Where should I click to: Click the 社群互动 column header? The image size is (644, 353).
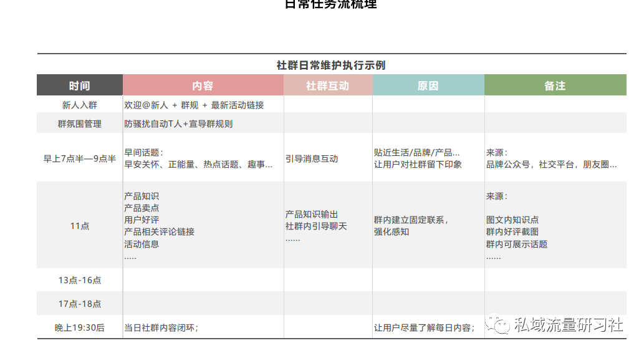click(x=328, y=85)
